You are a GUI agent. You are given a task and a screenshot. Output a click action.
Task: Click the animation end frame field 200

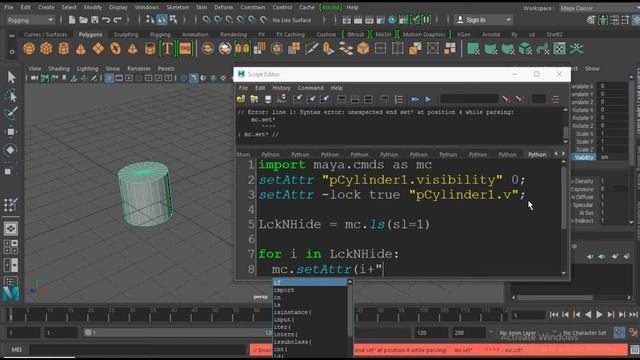click(469, 333)
